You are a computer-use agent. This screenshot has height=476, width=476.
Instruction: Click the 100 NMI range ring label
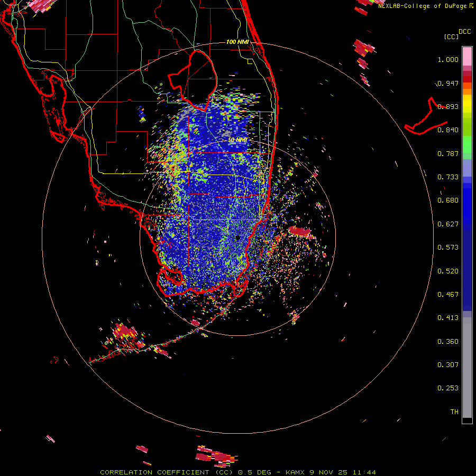tap(237, 42)
